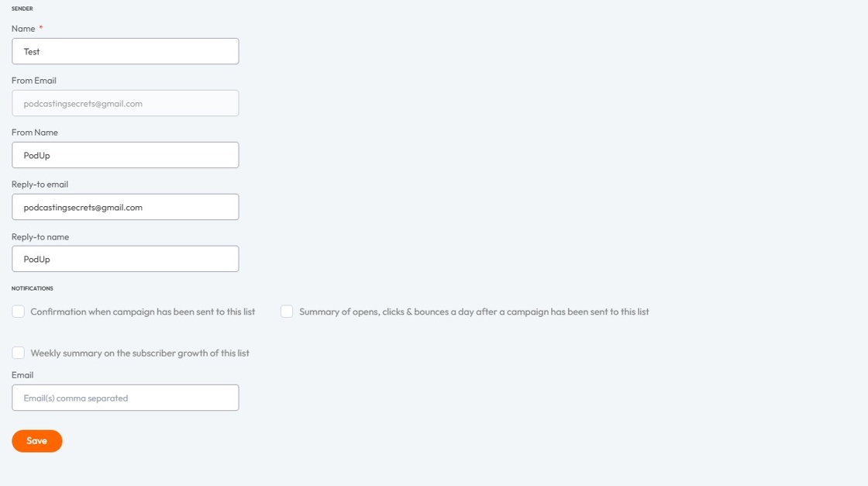The image size is (868, 486).
Task: Select the Reply-to email input box
Action: click(125, 207)
